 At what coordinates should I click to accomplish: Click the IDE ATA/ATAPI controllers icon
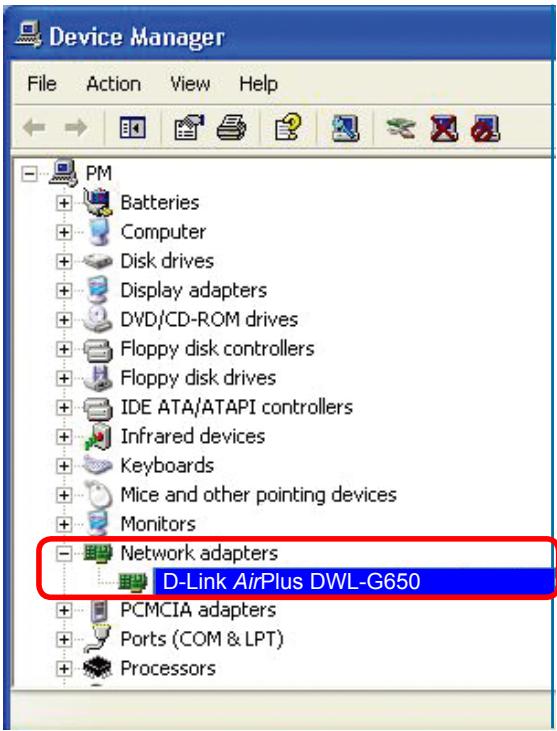coord(98,408)
